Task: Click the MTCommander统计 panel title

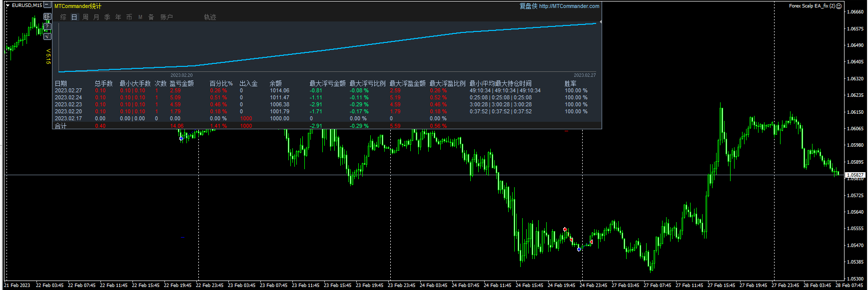Action: coord(78,6)
